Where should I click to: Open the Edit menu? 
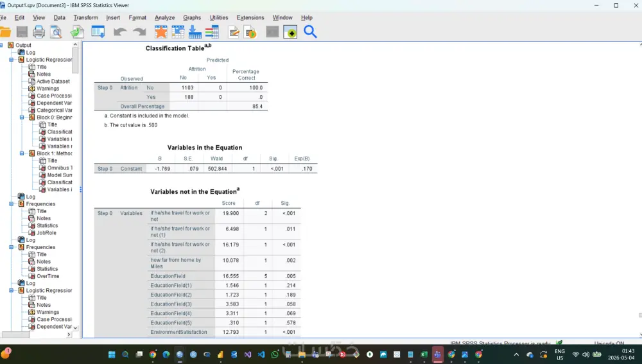[x=20, y=17]
